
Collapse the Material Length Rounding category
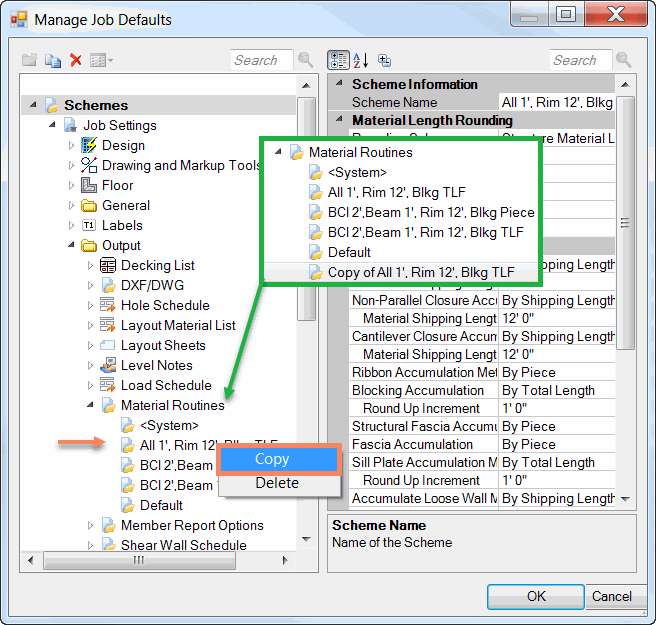(339, 119)
